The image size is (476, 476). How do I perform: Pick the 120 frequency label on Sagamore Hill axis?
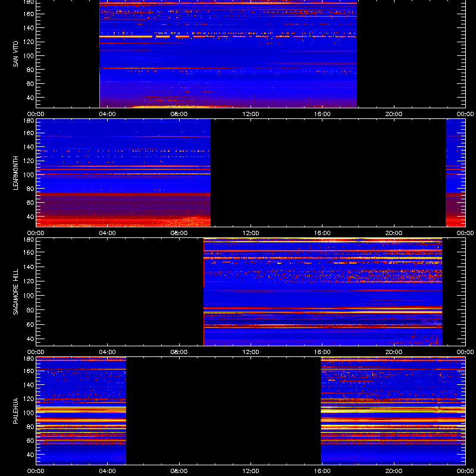tap(30, 281)
